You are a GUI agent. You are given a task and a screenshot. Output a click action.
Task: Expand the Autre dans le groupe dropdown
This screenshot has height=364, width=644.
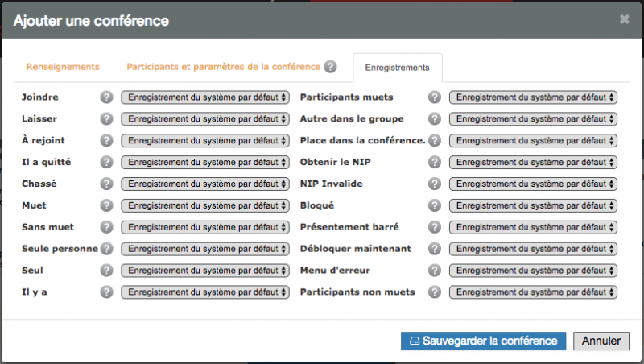point(533,119)
